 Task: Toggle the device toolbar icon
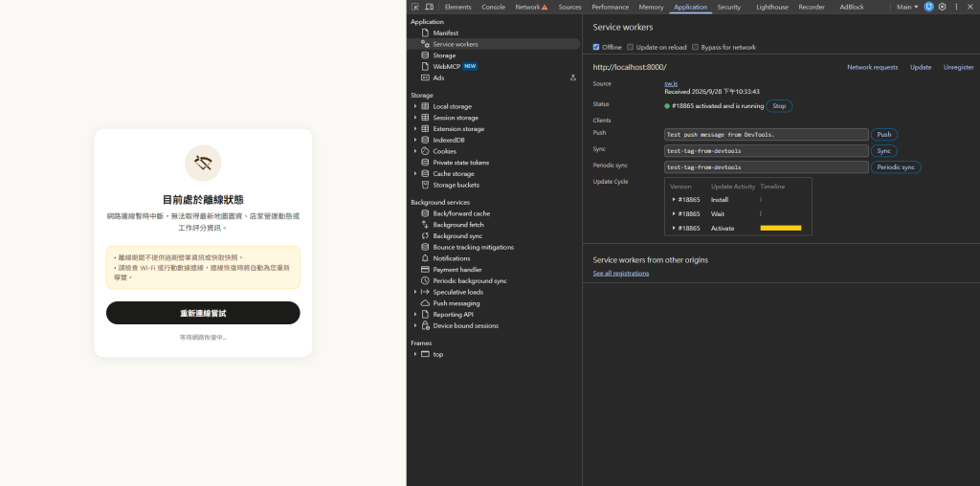click(x=430, y=7)
